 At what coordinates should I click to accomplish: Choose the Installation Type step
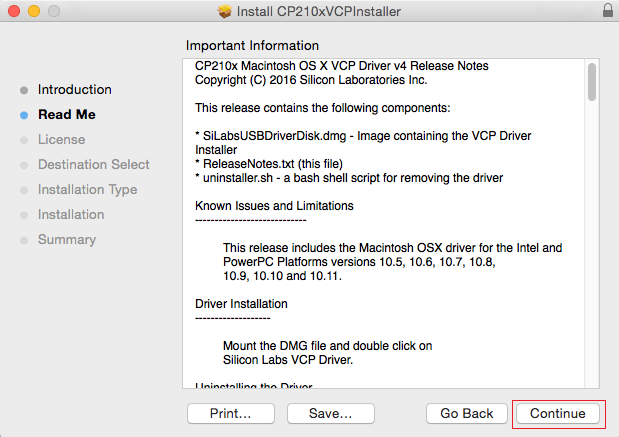pyautogui.click(x=88, y=190)
